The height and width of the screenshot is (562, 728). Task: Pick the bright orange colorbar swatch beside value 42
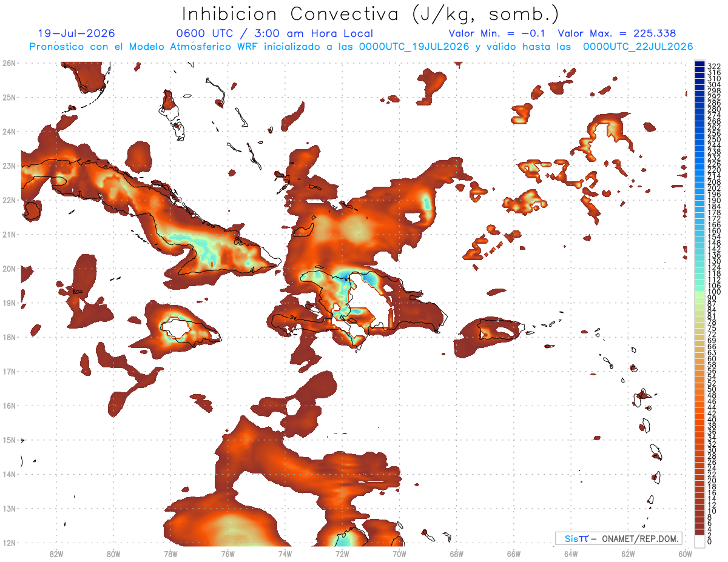click(699, 412)
